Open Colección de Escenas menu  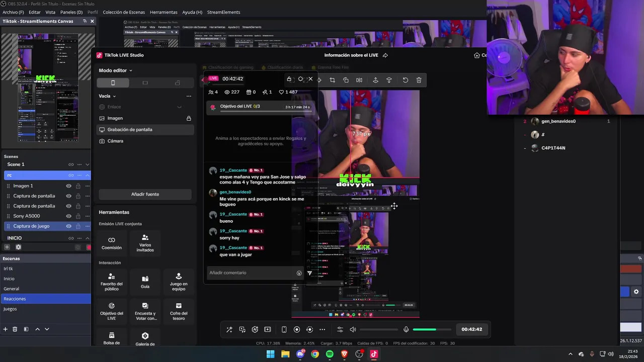[124, 12]
